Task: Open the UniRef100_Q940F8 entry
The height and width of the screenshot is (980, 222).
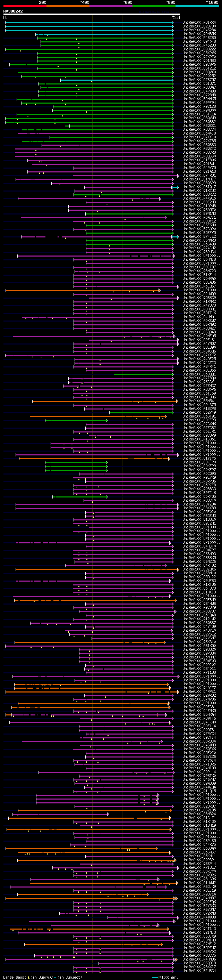Action: tap(199, 41)
